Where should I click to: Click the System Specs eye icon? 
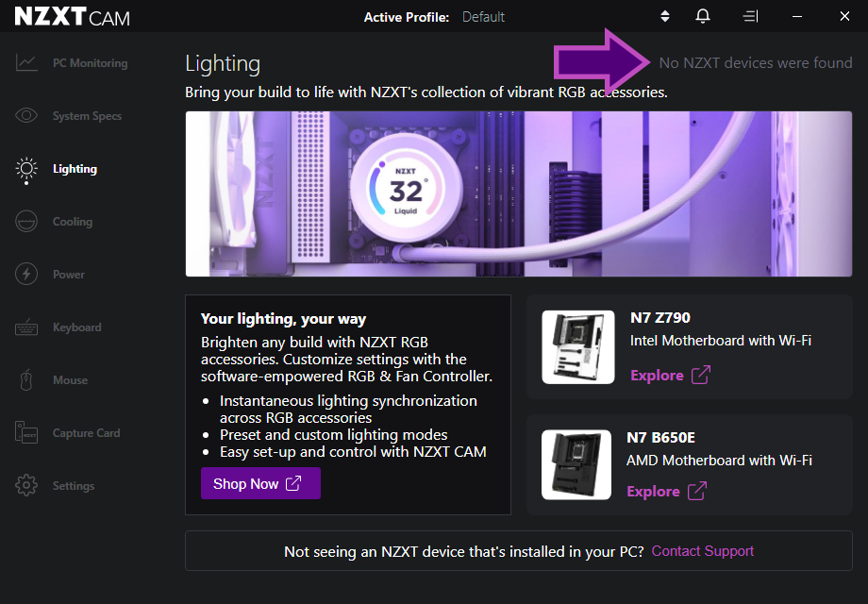tap(26, 115)
